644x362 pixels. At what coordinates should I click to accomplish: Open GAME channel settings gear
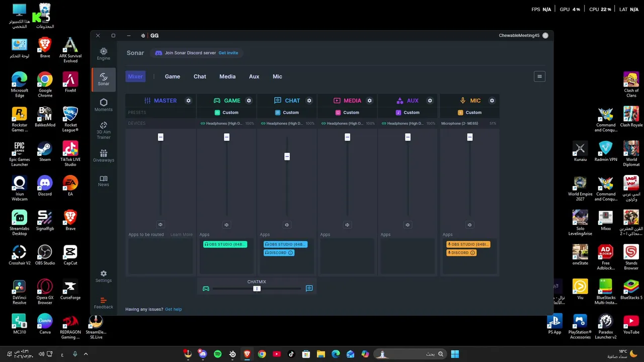249,101
